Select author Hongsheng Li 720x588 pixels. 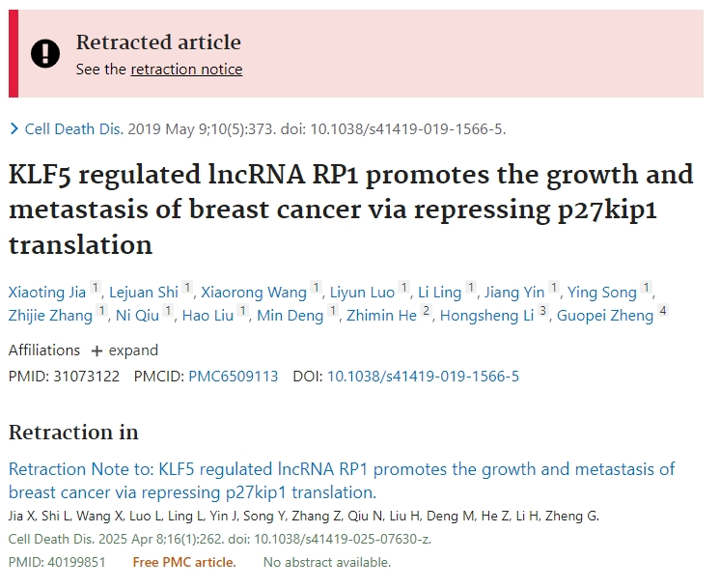tap(486, 316)
